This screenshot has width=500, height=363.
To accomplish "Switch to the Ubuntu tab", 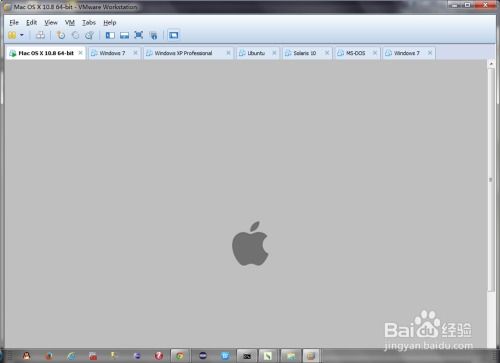I will pos(256,53).
